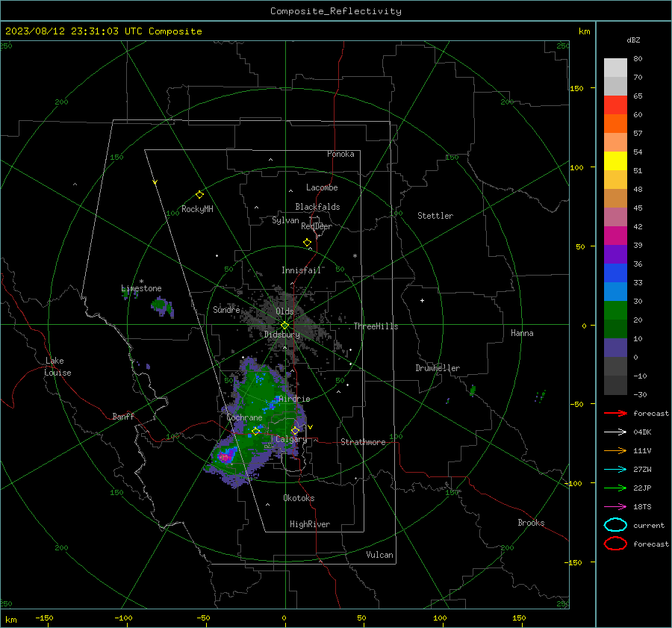Screen dimensions: 672x628
Task: Select the Sundre city label
Action: coord(226,309)
